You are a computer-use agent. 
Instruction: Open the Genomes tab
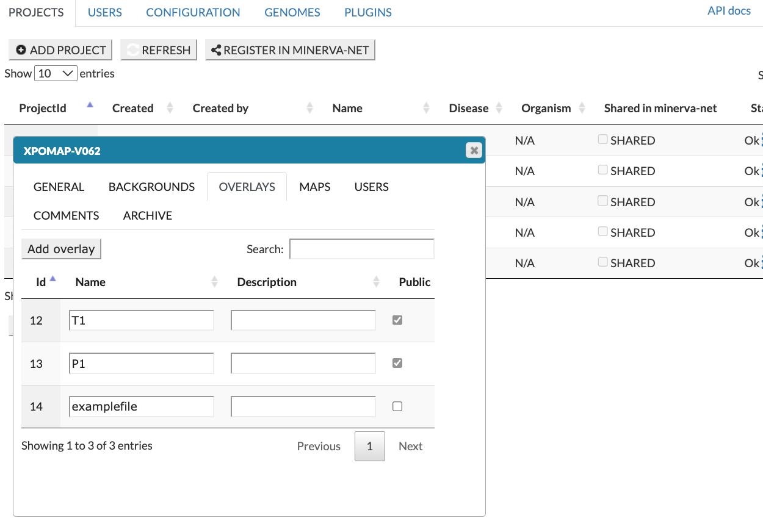pyautogui.click(x=292, y=12)
